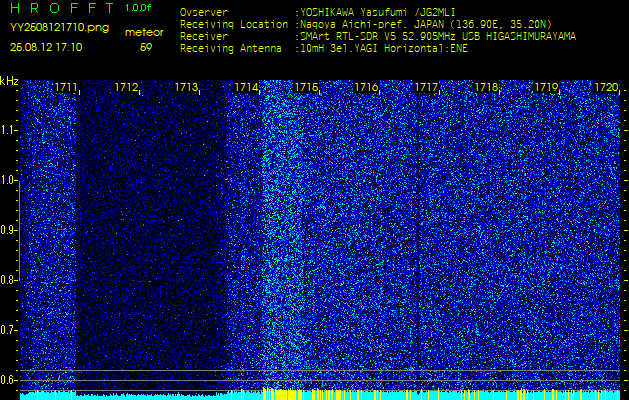Click the 1715 time marker
The height and width of the screenshot is (400, 629).
tap(306, 87)
